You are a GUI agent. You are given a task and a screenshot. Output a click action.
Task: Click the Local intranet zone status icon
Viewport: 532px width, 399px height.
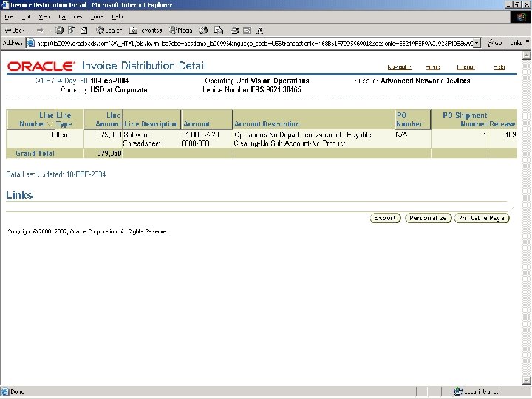(x=458, y=392)
